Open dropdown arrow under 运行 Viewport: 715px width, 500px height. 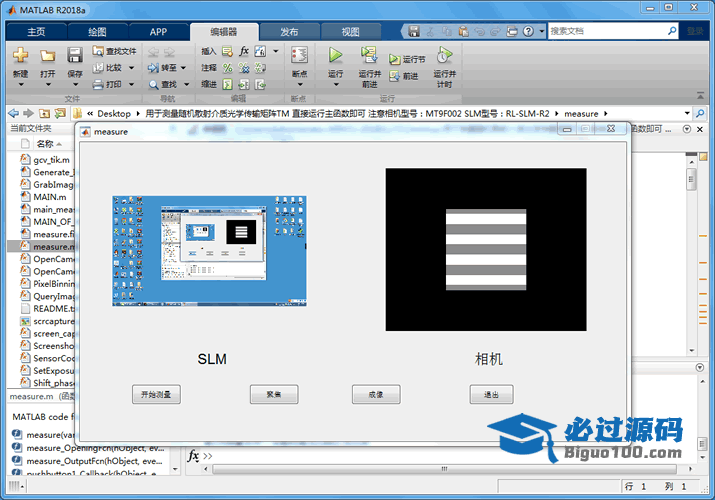(x=336, y=85)
